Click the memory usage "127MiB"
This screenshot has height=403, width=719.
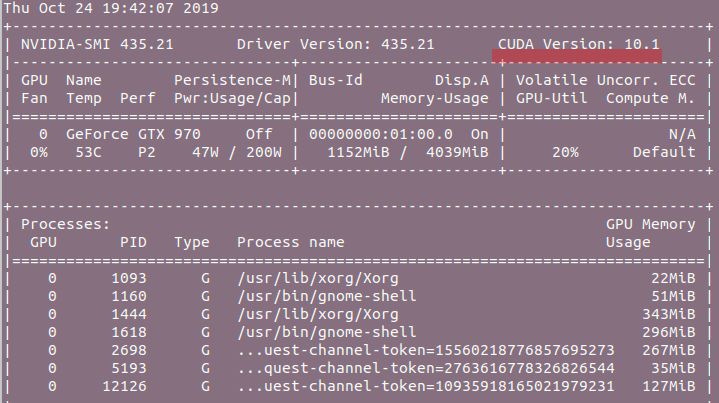point(669,386)
